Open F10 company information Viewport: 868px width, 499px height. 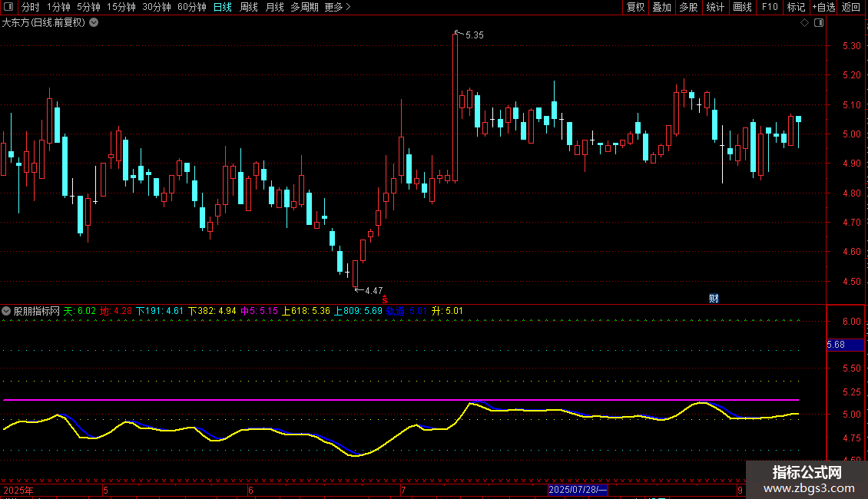click(x=770, y=7)
